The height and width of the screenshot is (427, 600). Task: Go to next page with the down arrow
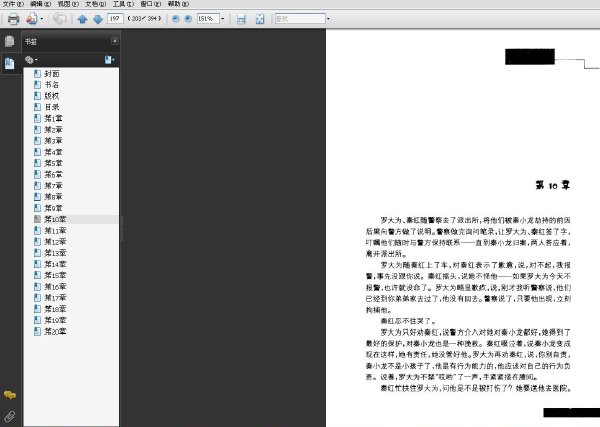tap(98, 19)
